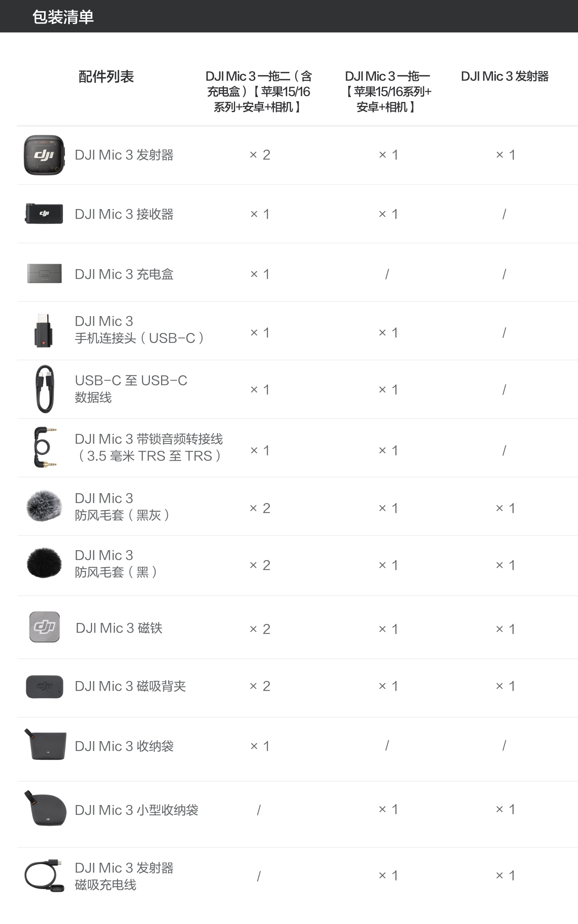Click the 包装清单 header title
The height and width of the screenshot is (924, 578).
63,17
